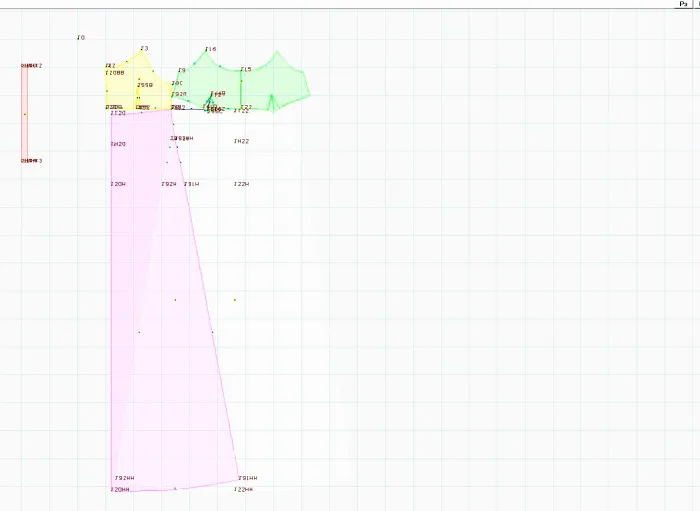
Task: Select point label TH20 on pink piece
Action: click(118, 144)
